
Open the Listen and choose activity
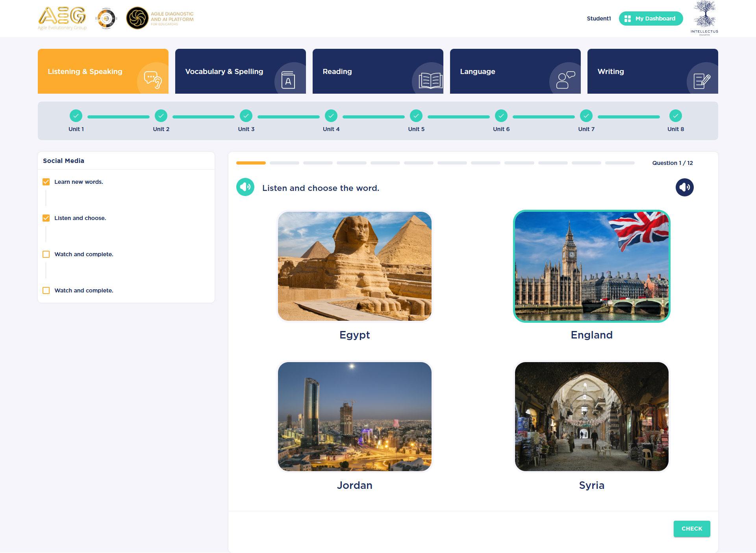[80, 218]
